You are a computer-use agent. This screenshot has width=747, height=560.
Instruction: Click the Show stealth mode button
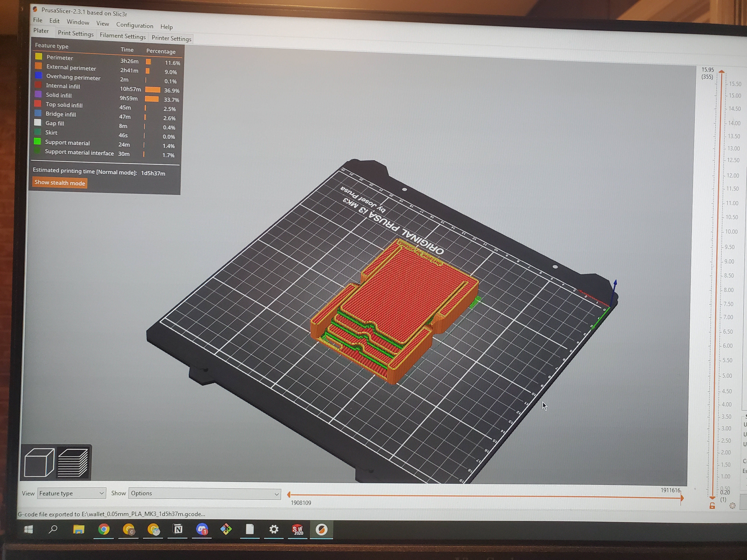tap(59, 183)
